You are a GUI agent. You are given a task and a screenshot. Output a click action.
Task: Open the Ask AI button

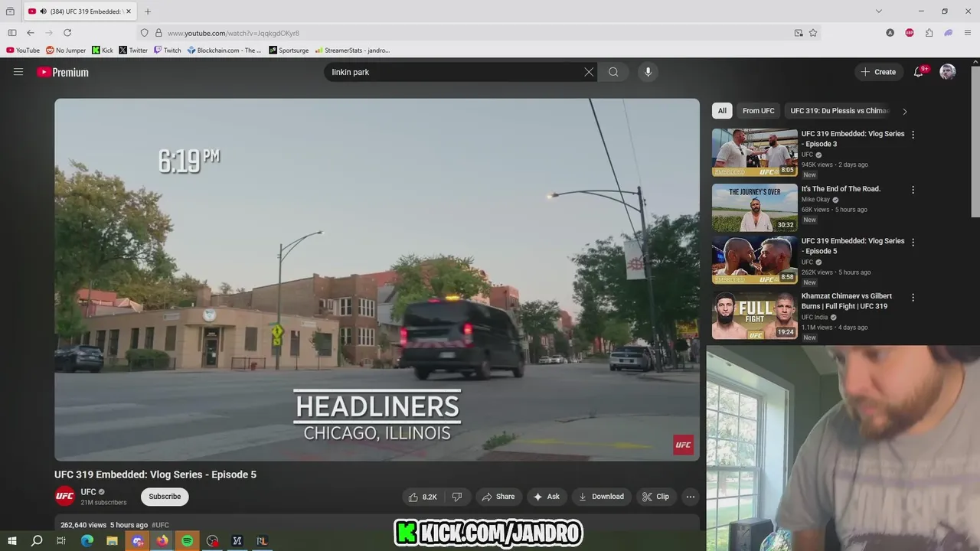click(x=547, y=497)
